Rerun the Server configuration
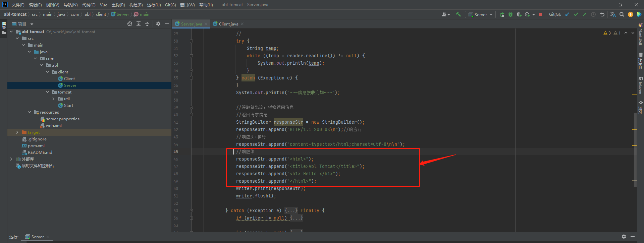 tap(502, 14)
